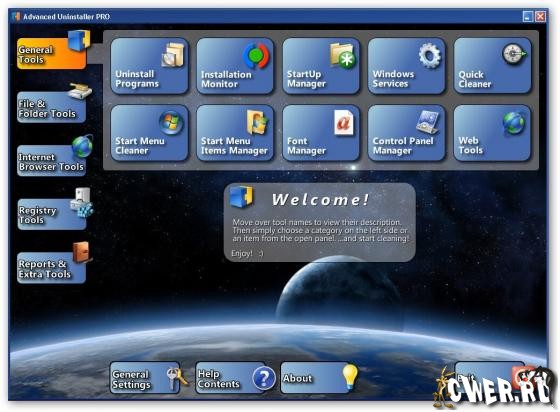560x412 pixels.
Task: Click the Reports & Extra Tools book icon
Action: pos(81,252)
